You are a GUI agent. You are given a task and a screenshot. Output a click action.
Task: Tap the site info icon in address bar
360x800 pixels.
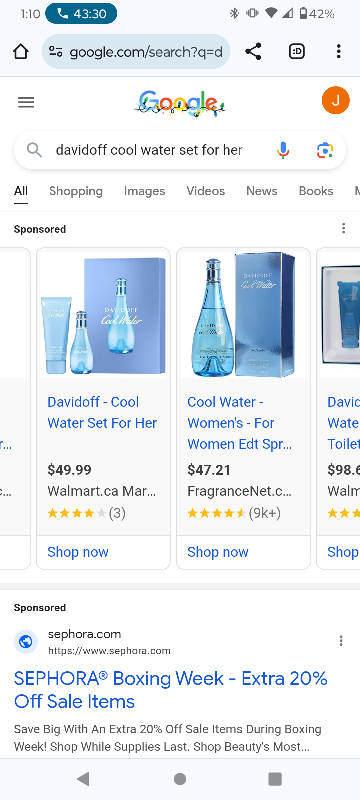coord(56,52)
